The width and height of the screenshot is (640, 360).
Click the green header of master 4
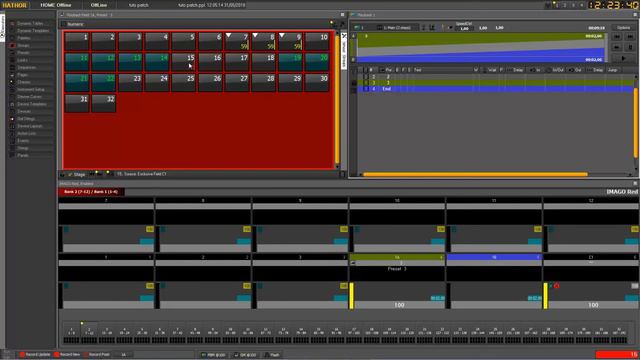[397, 257]
